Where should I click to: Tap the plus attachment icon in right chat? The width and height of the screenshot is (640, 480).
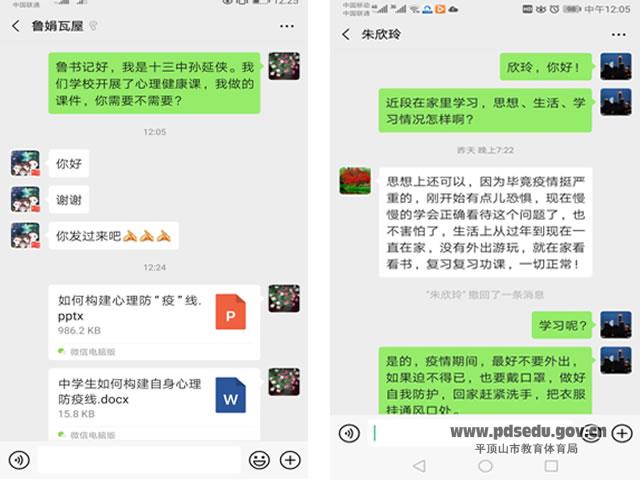622,433
